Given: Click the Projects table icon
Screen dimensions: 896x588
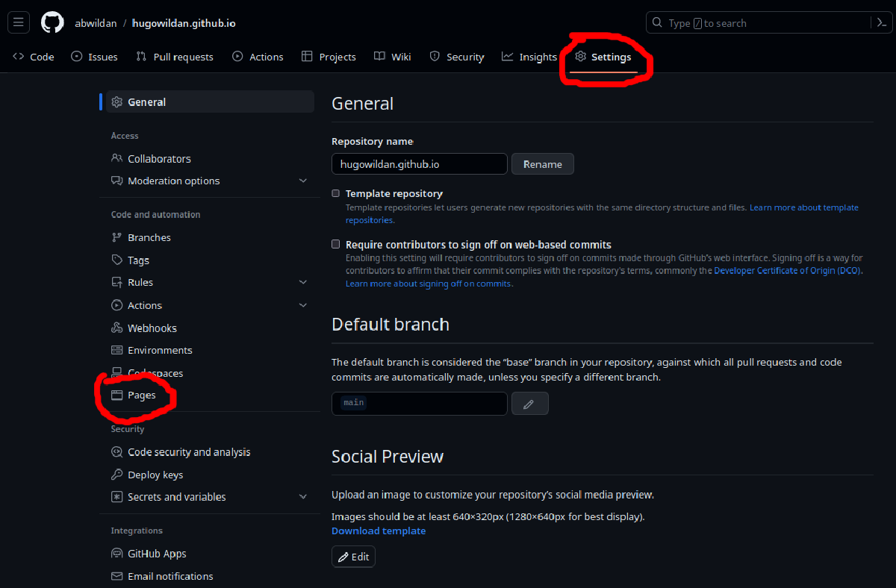Looking at the screenshot, I should coord(307,57).
